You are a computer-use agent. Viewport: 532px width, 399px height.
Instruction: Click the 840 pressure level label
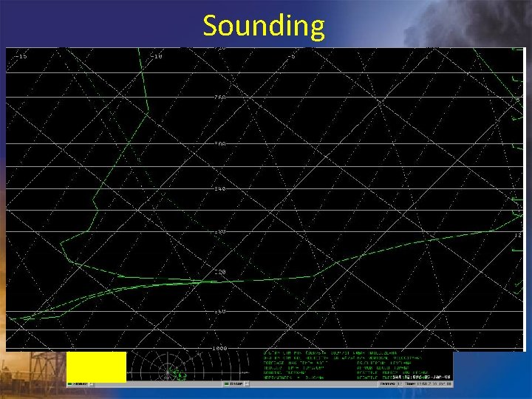[x=220, y=188]
